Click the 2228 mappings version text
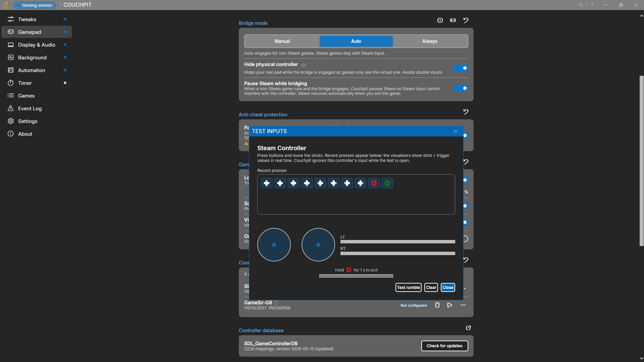 click(289, 349)
